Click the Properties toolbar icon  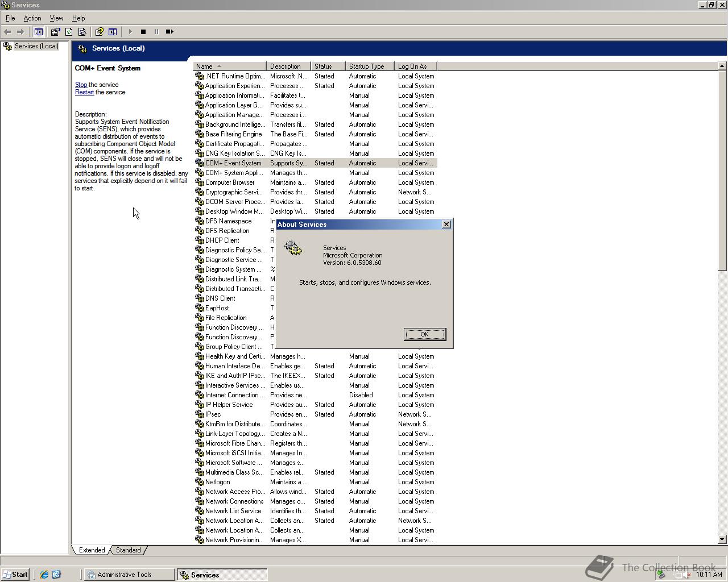point(55,32)
